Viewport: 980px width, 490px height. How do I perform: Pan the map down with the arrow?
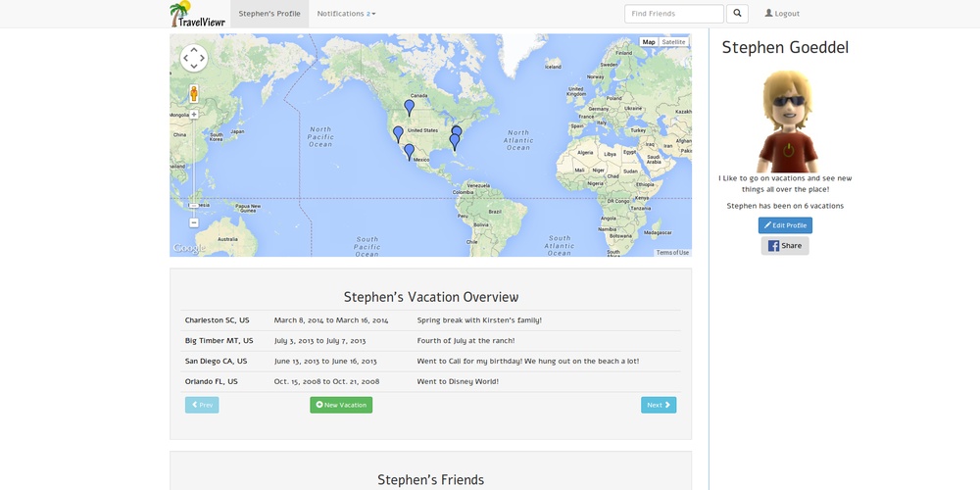[194, 67]
